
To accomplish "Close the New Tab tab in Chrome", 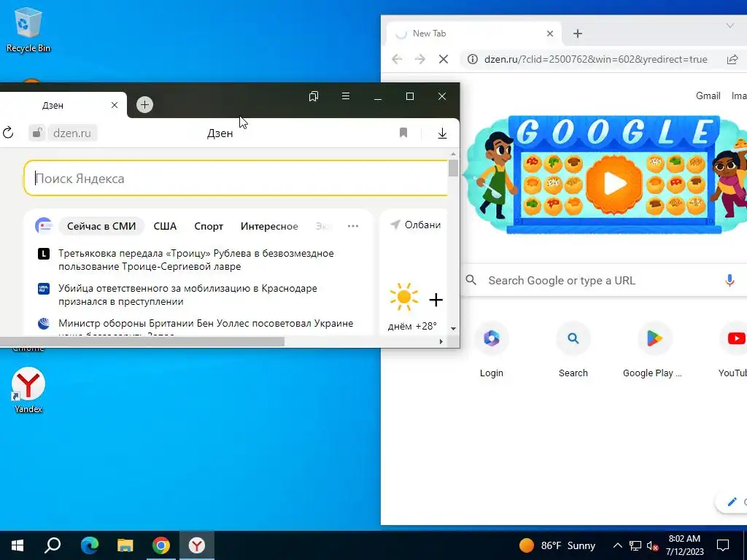I will [550, 34].
